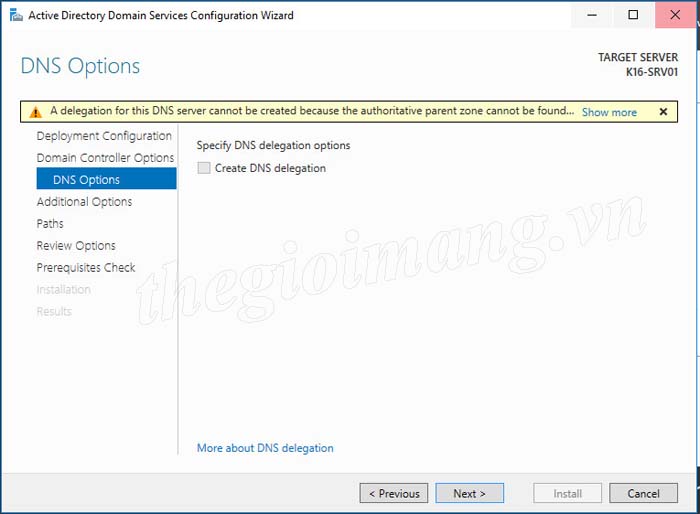This screenshot has height=514, width=700.
Task: Open the More about DNS delegation link
Action: (265, 448)
